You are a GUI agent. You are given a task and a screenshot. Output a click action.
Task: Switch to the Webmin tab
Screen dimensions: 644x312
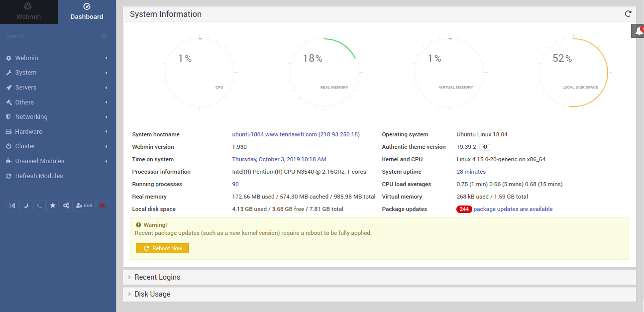[28, 12]
